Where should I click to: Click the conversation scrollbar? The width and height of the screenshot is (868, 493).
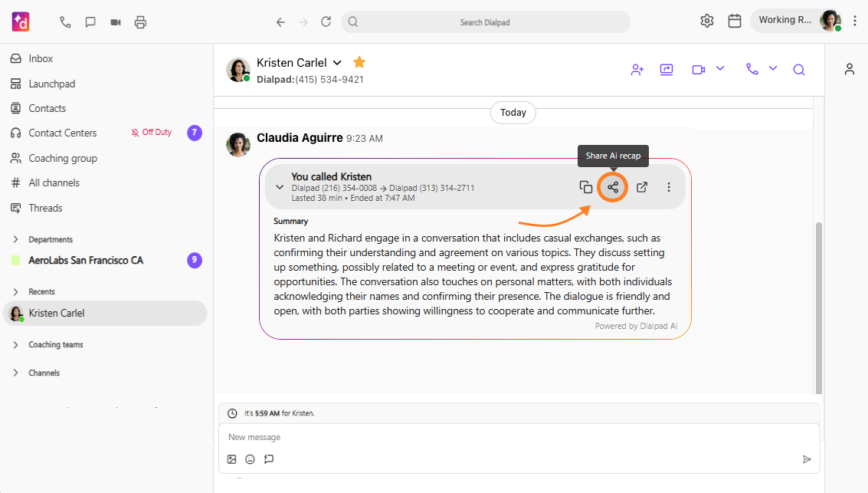coord(819,308)
